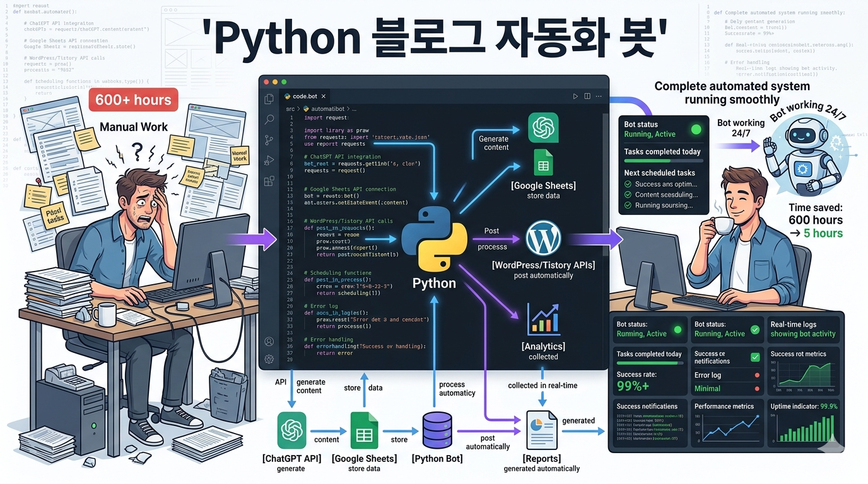The height and width of the screenshot is (484, 868).
Task: Click '# Error handling' comment in code
Action: [328, 340]
